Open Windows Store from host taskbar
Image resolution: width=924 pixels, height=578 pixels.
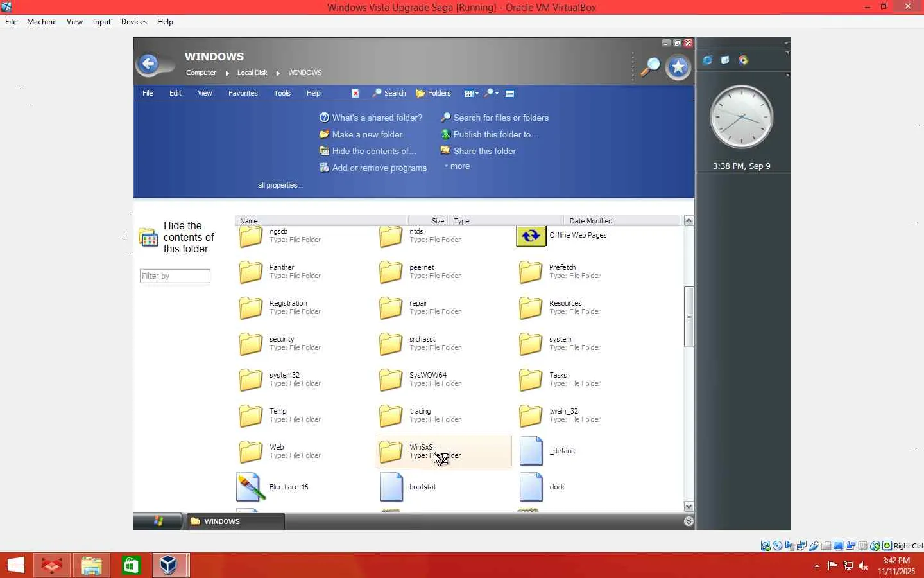(x=131, y=565)
